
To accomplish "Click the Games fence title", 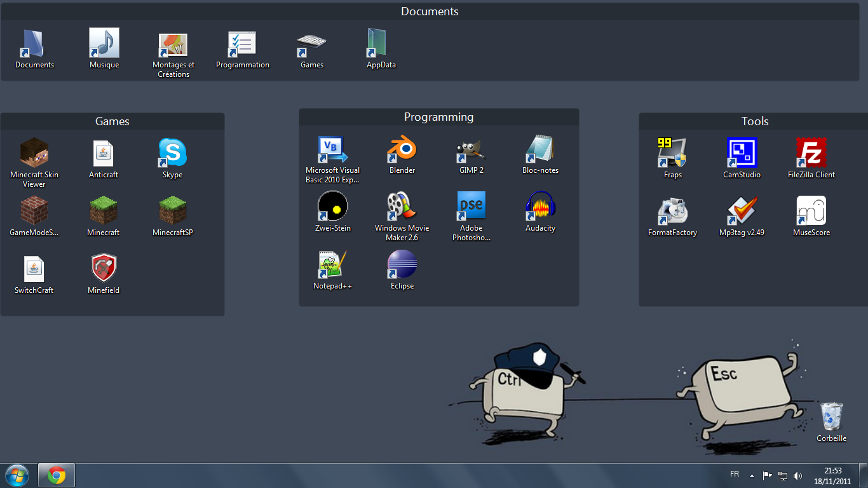I will pos(112,121).
